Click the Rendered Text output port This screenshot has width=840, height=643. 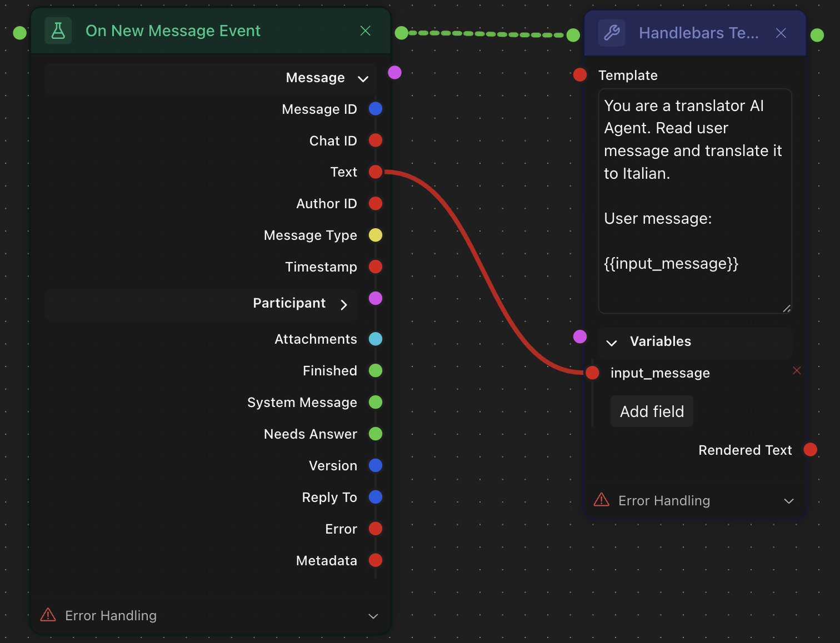[x=811, y=450]
